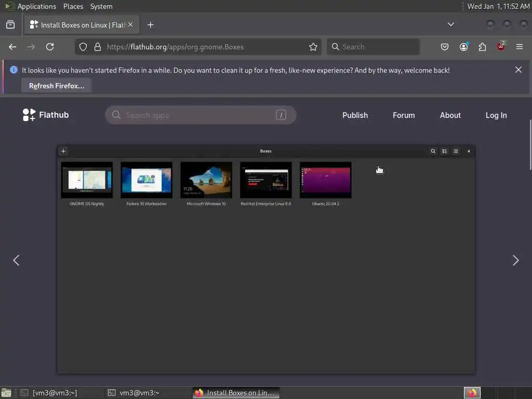This screenshot has height=399, width=532.
Task: Click the Boxes screenshot menu icon
Action: (x=456, y=151)
